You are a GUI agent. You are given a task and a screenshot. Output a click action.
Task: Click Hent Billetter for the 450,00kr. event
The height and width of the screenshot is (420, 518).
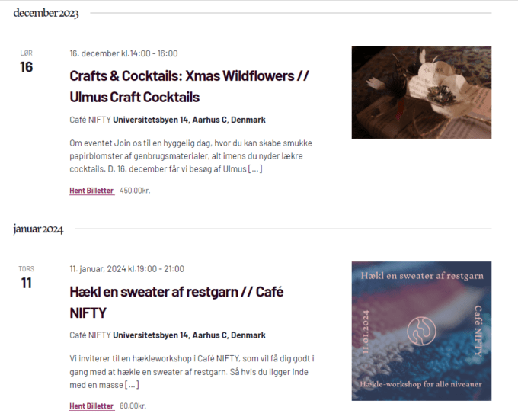[x=92, y=191]
